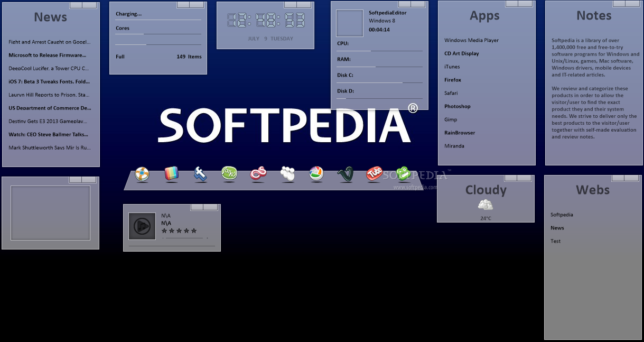Viewport: 644px width, 342px height.
Task: Click the 24°C temperature reading
Action: 486,218
